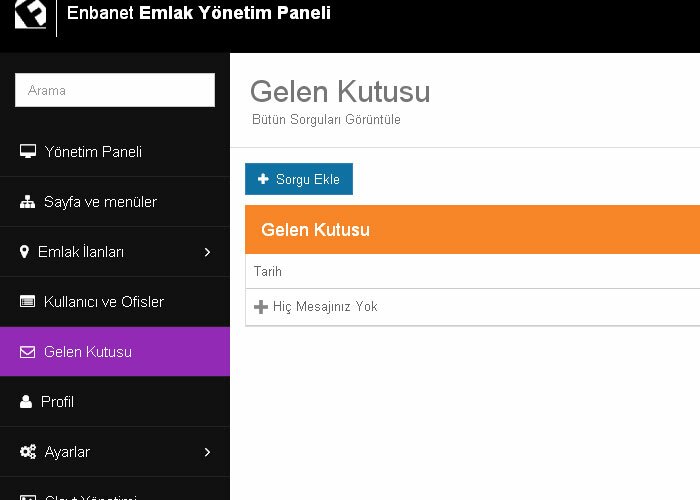Click the map pin icon for Emlak İlanları
This screenshot has width=700, height=500.
[24, 252]
